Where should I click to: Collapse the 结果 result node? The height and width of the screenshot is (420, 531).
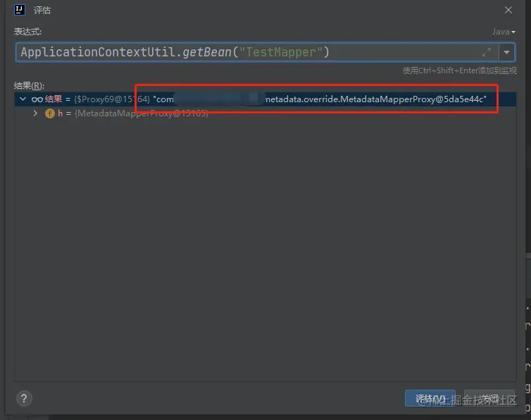pyautogui.click(x=23, y=99)
